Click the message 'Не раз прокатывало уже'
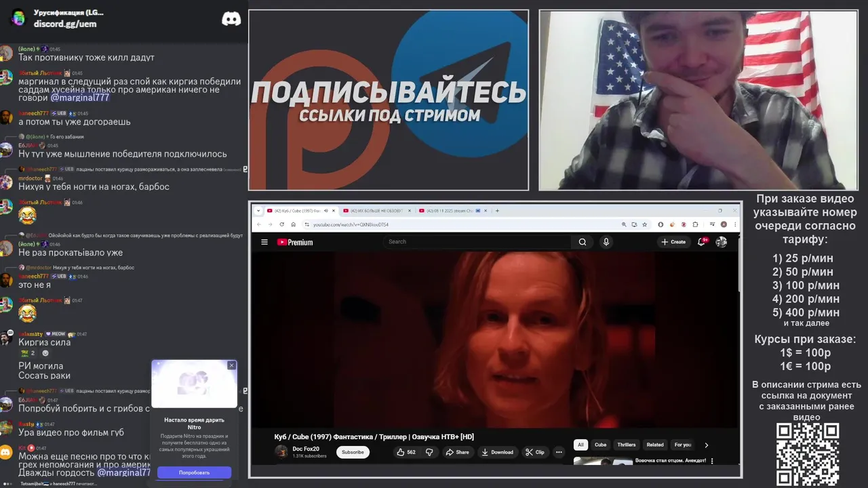The height and width of the screenshot is (488, 868). [71, 253]
